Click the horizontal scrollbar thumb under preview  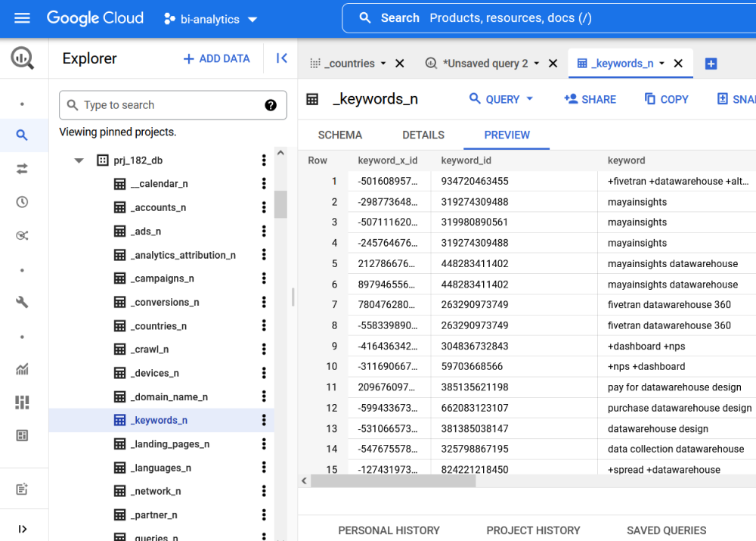393,480
